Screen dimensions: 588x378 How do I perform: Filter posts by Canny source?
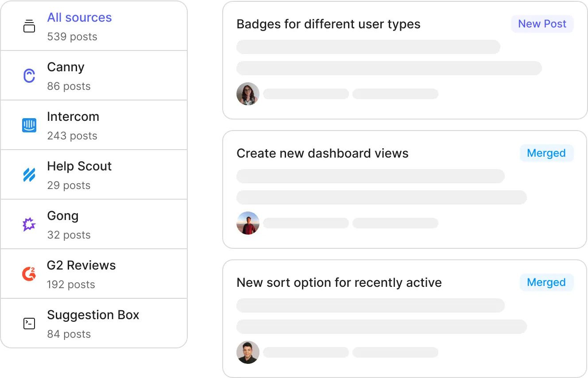pos(66,67)
